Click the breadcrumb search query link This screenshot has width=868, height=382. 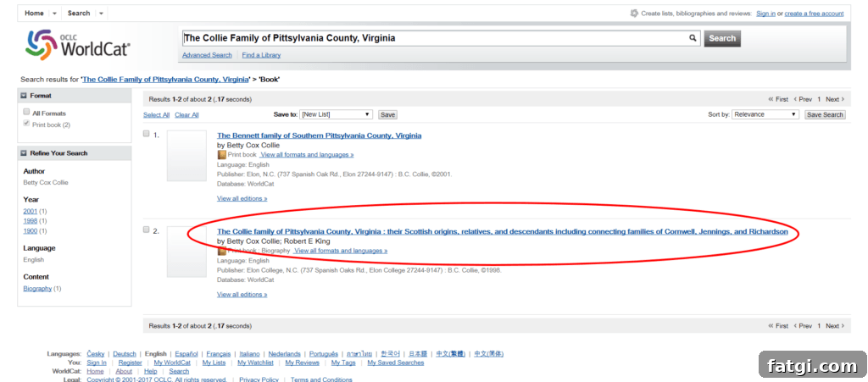[x=165, y=80]
